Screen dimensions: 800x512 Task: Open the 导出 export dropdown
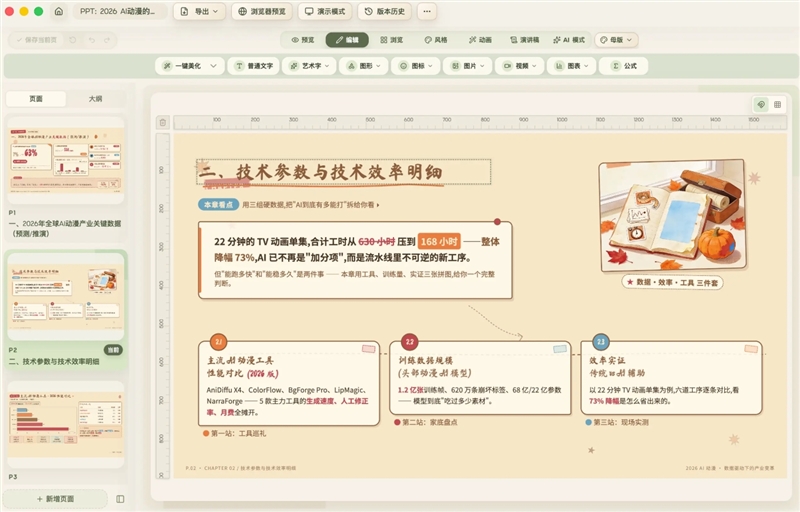click(199, 11)
